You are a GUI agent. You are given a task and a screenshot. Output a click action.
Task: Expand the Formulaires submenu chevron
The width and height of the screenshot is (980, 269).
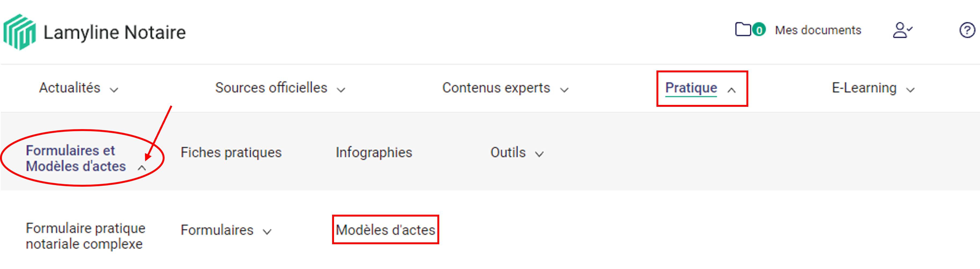[267, 232]
